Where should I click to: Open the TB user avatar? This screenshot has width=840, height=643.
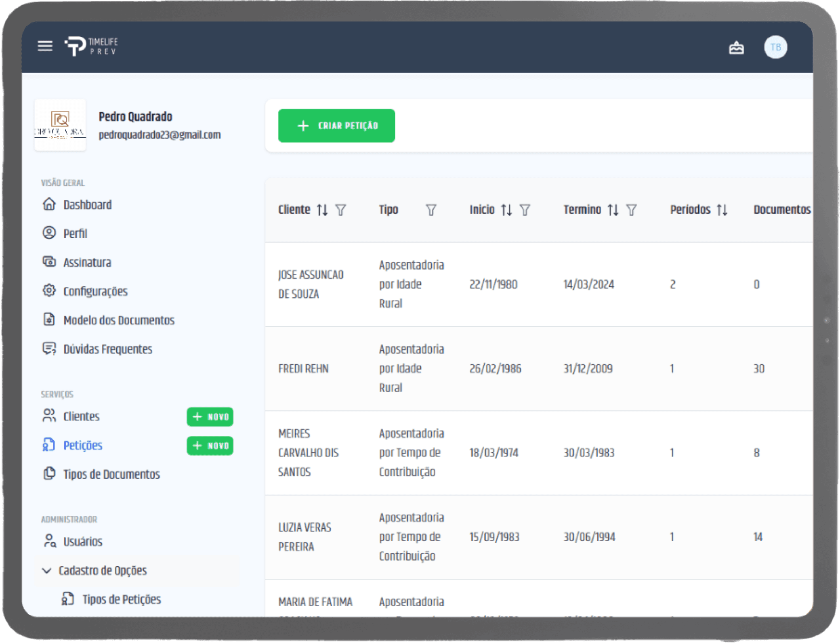pyautogui.click(x=775, y=47)
